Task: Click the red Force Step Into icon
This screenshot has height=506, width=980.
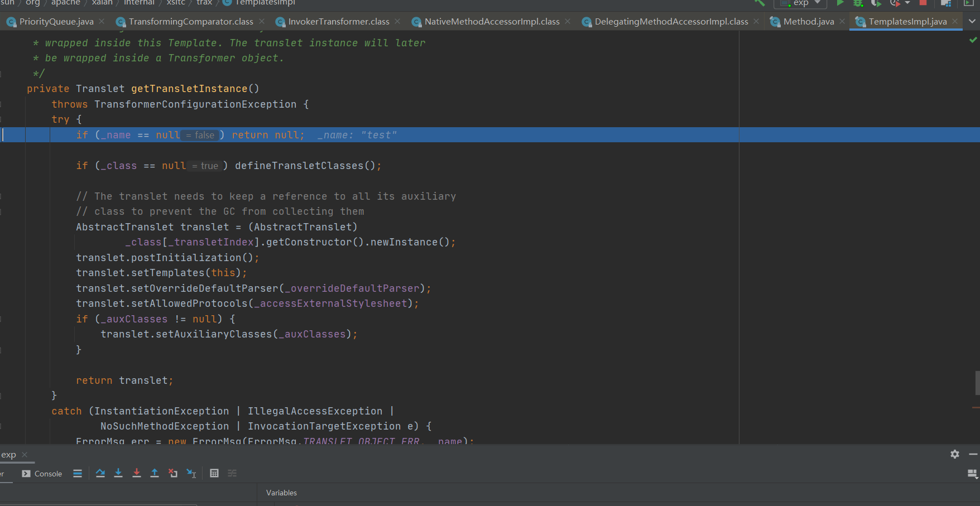Action: (x=137, y=473)
